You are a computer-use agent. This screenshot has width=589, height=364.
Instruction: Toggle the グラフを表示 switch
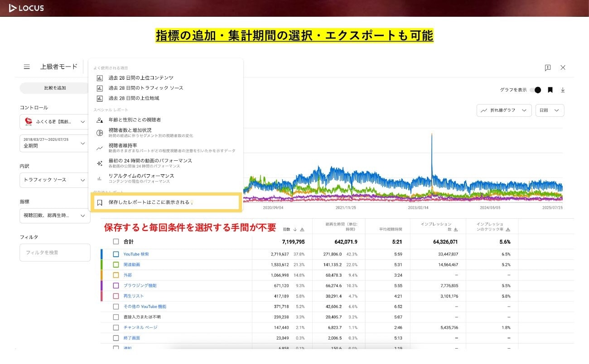[535, 90]
